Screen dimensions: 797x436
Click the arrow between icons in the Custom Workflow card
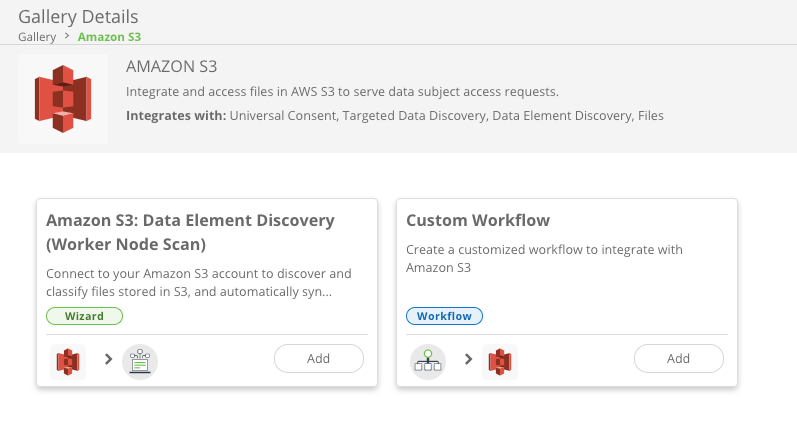click(x=468, y=359)
